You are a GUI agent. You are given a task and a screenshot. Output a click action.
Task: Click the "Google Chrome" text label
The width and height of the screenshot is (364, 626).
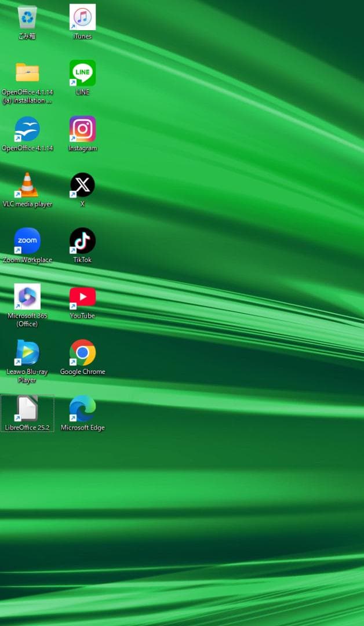[82, 372]
